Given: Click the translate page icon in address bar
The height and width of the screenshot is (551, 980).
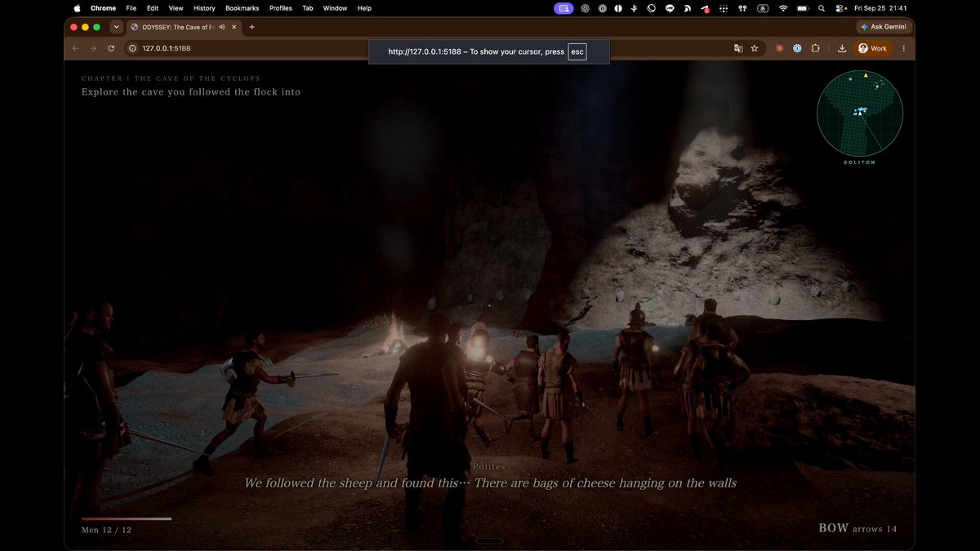Looking at the screenshot, I should (738, 48).
